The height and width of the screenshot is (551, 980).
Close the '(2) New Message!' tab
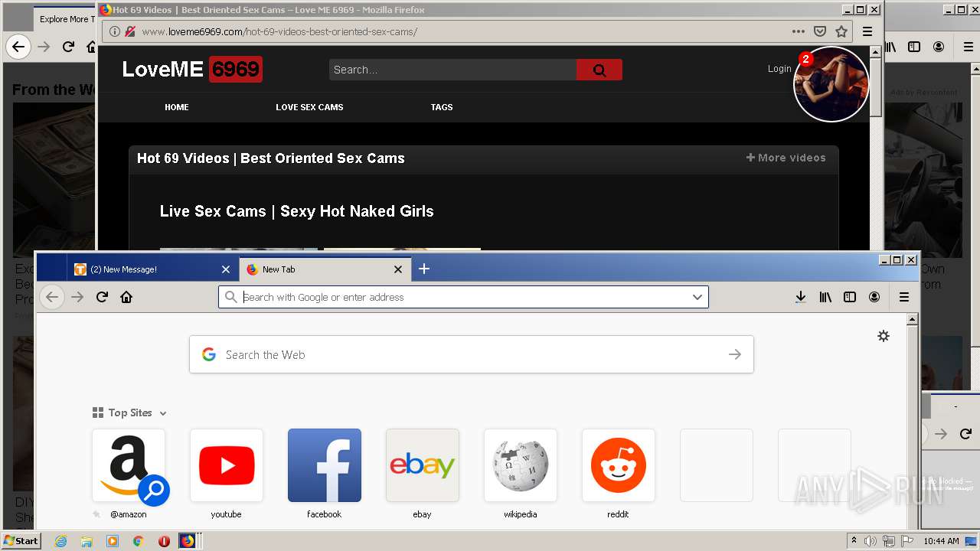(x=226, y=269)
